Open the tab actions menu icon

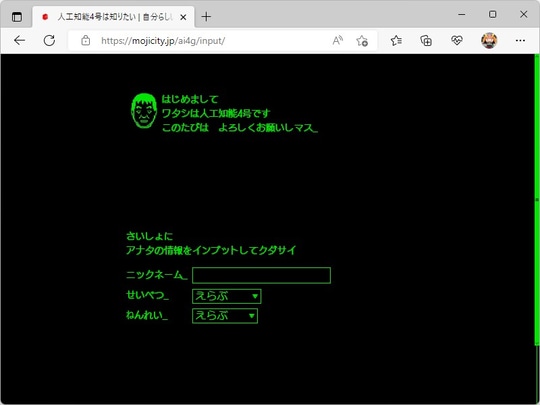point(17,17)
